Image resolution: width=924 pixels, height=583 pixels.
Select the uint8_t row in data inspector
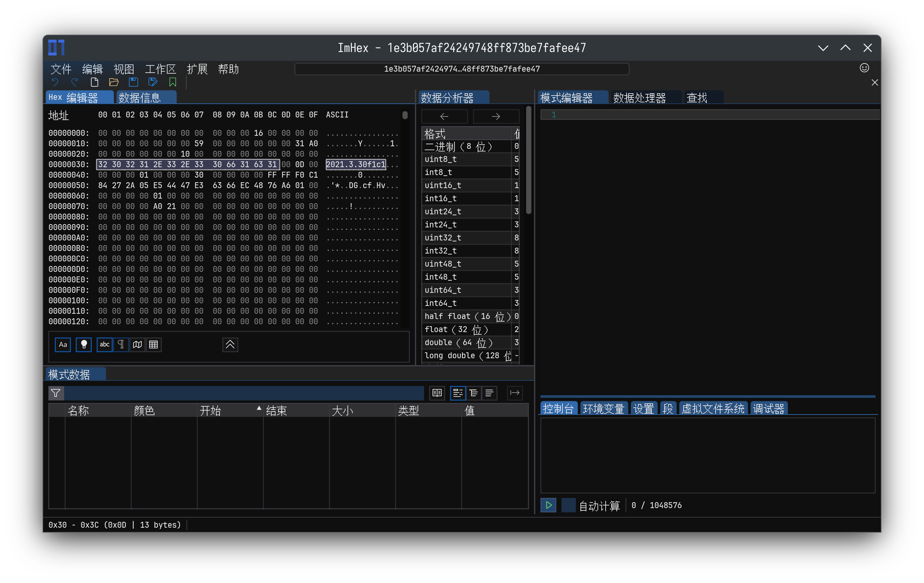(471, 159)
